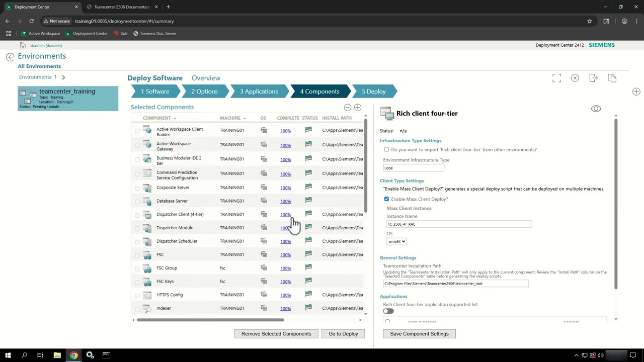Image resolution: width=644 pixels, height=362 pixels.
Task: Click the Selected Components vertical scrollbar
Action: [x=366, y=166]
